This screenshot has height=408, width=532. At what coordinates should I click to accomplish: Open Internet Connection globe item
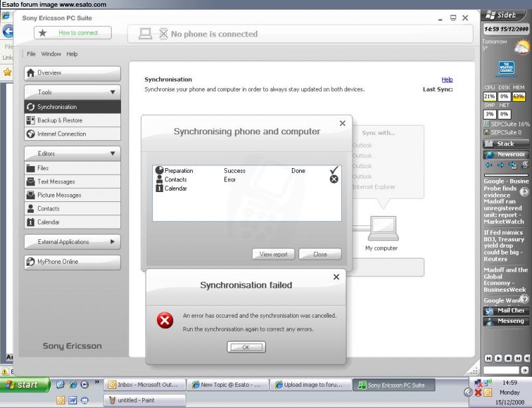72,134
